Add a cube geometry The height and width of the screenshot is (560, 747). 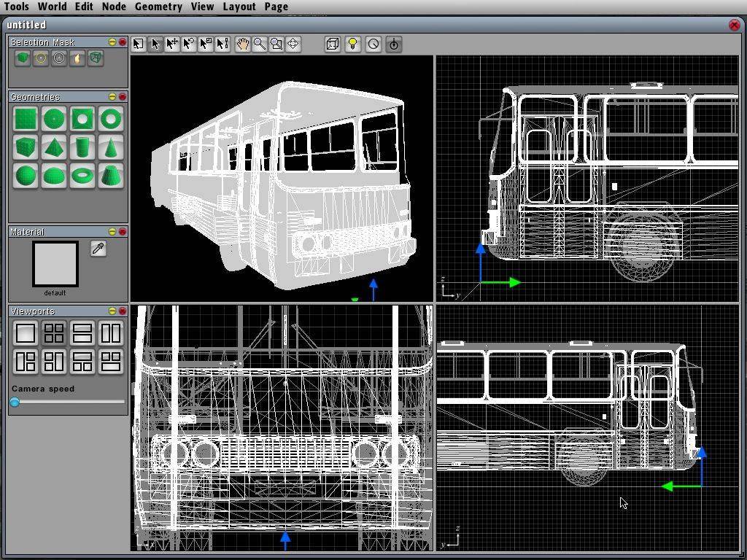26,147
